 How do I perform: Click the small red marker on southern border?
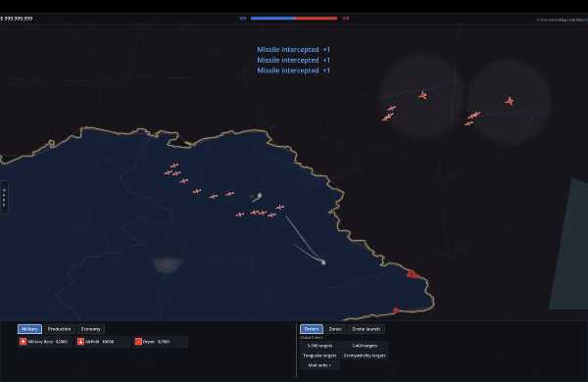pyautogui.click(x=396, y=310)
